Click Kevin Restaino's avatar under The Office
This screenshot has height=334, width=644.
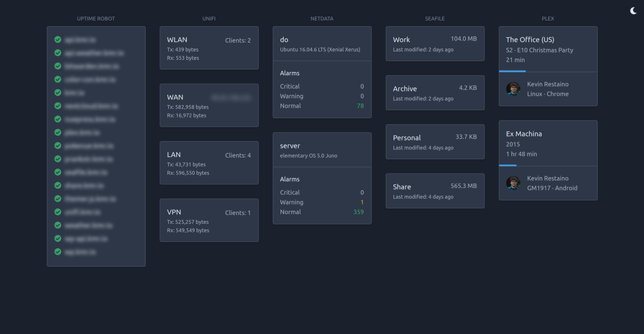pyautogui.click(x=513, y=89)
